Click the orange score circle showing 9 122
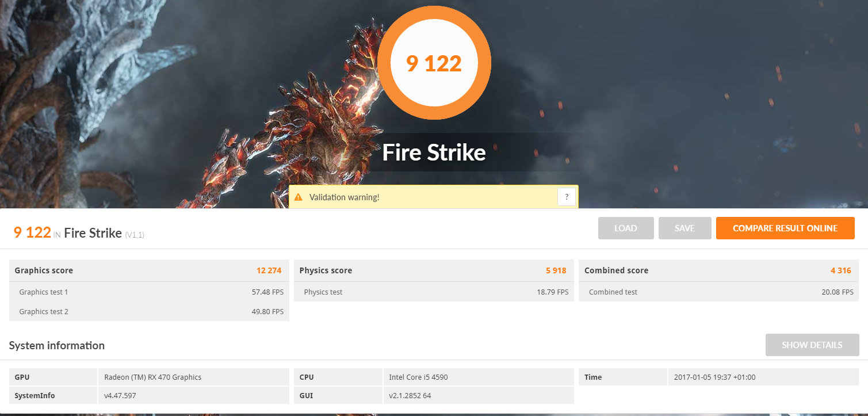The height and width of the screenshot is (416, 868). pyautogui.click(x=434, y=63)
